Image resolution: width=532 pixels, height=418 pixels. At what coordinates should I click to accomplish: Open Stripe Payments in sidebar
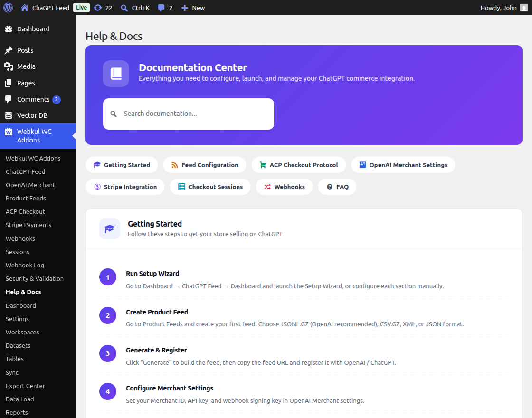tap(28, 225)
